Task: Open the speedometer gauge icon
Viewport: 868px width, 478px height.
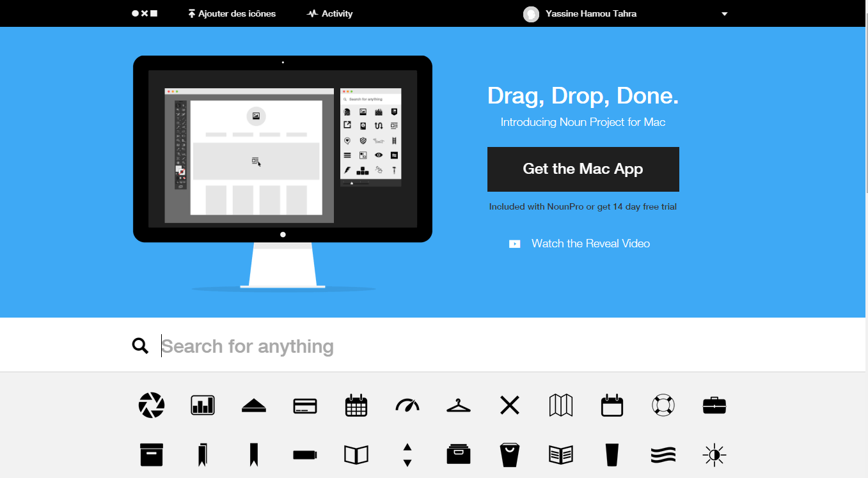Action: pyautogui.click(x=407, y=405)
